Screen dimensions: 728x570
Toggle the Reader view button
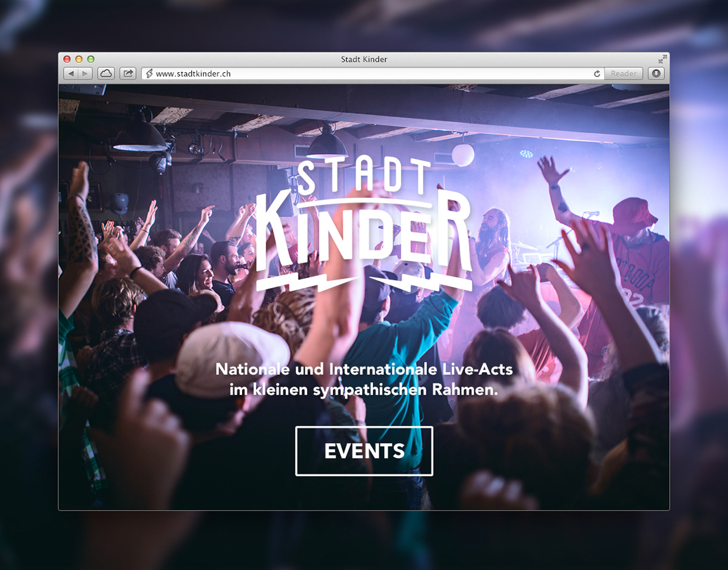point(624,74)
